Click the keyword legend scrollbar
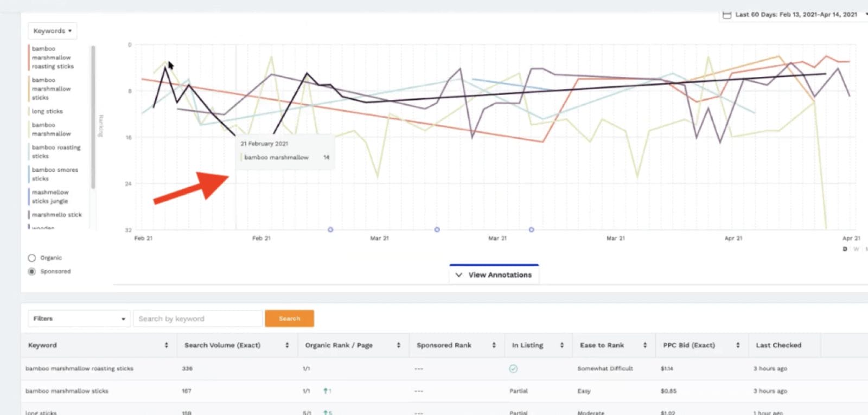Viewport: 868px width, 415px height. point(93,117)
